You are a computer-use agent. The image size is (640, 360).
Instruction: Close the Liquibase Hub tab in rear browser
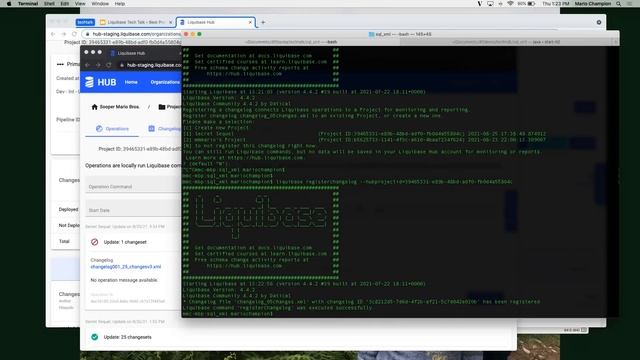pyautogui.click(x=250, y=22)
